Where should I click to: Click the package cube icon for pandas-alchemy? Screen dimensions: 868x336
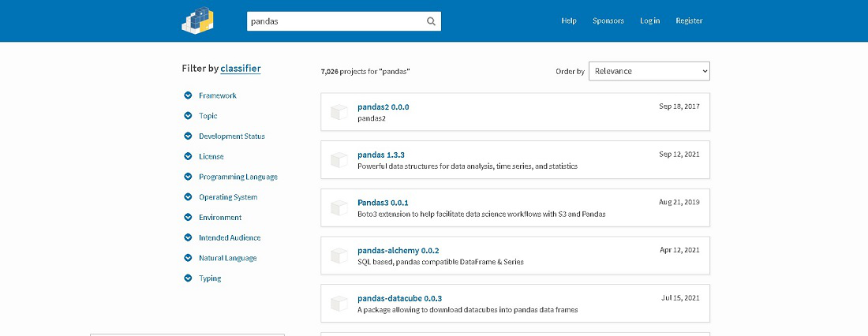point(339,256)
